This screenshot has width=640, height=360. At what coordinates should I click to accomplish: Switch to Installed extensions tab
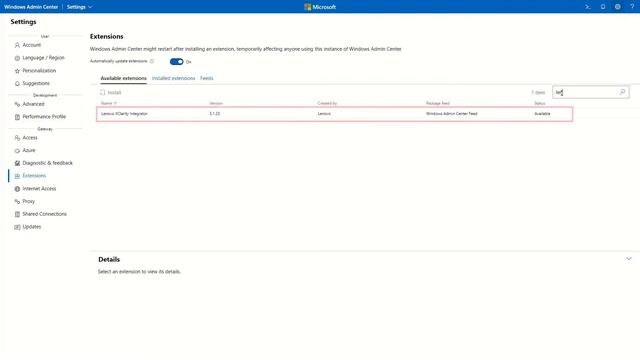(x=173, y=78)
